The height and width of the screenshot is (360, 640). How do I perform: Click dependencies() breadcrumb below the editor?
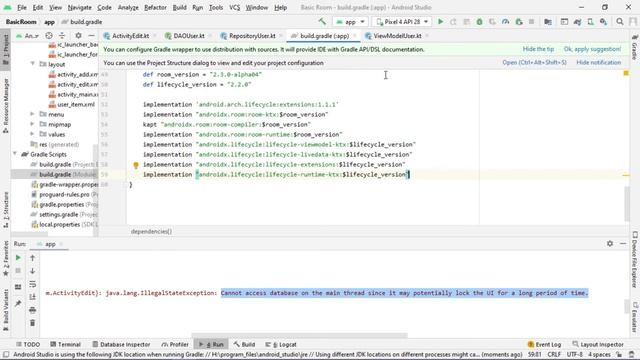click(x=151, y=231)
